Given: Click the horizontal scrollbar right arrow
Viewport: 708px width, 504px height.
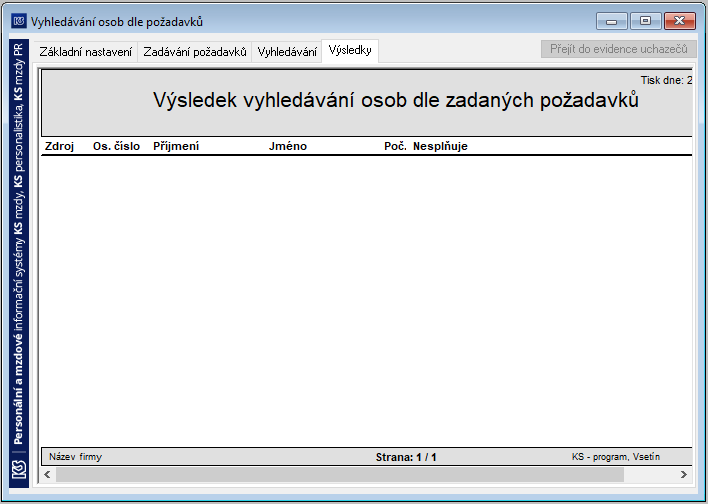Looking at the screenshot, I should pyautogui.click(x=684, y=474).
